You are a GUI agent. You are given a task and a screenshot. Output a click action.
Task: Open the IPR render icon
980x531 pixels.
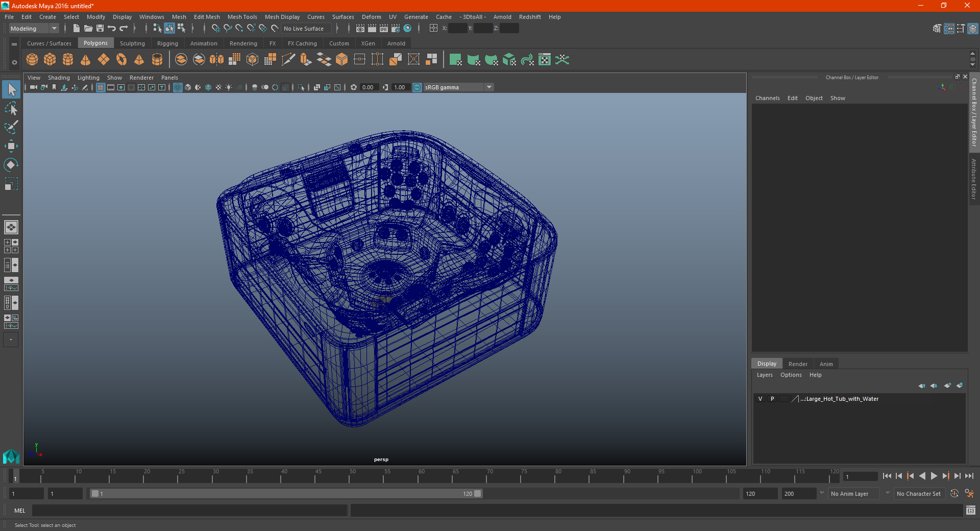[384, 29]
